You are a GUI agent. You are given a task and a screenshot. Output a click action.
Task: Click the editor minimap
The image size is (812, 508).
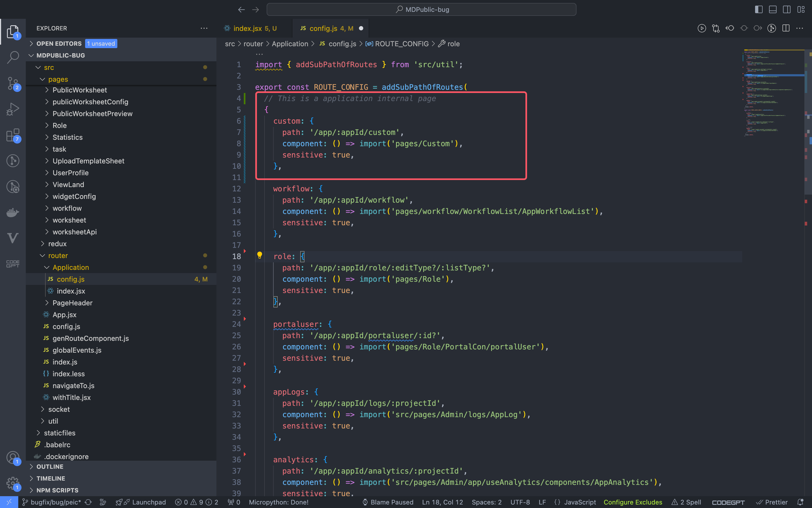pos(773,93)
